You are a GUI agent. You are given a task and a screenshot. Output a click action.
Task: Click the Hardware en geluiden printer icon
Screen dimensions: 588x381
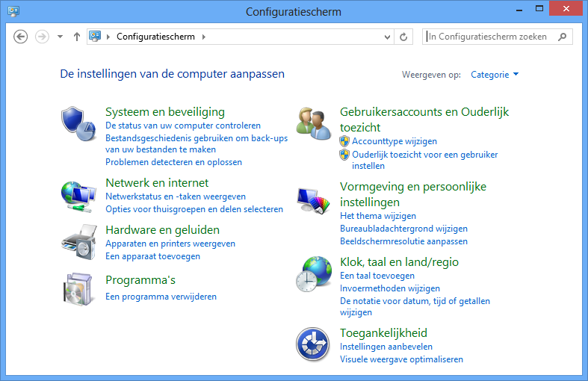coord(79,242)
